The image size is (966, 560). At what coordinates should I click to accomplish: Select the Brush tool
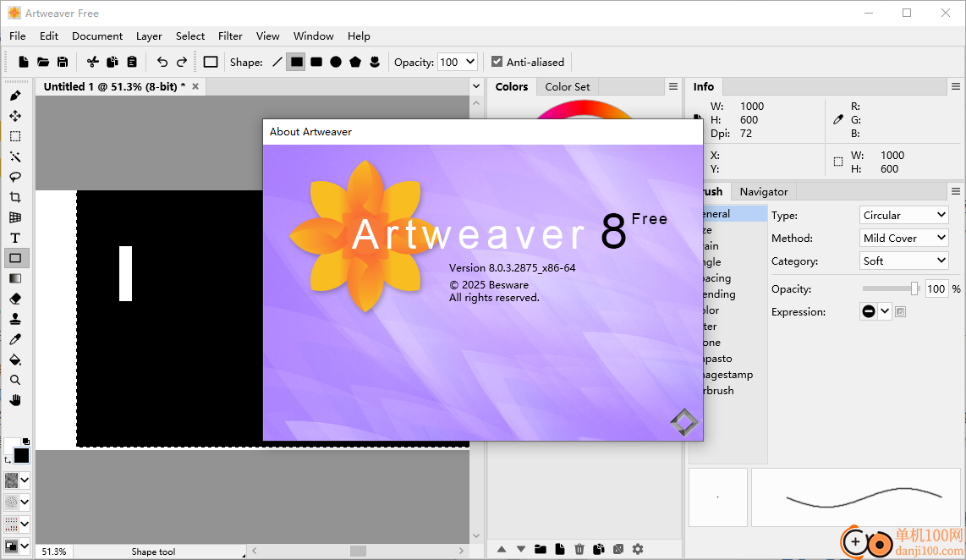15,96
